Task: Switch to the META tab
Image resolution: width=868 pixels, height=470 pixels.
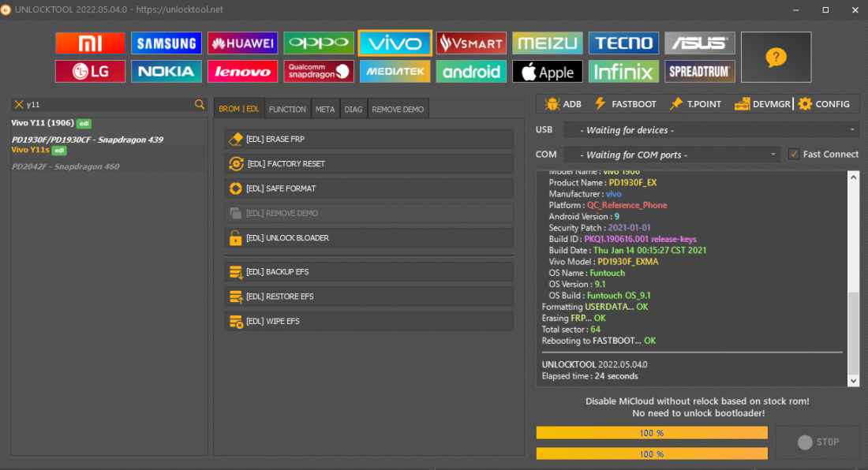Action: [325, 110]
